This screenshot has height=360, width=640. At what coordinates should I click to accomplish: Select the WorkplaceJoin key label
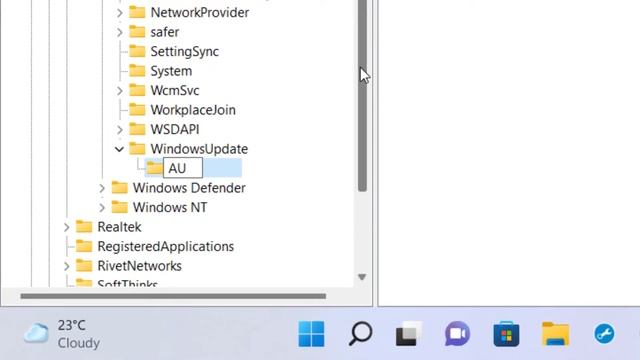[193, 110]
